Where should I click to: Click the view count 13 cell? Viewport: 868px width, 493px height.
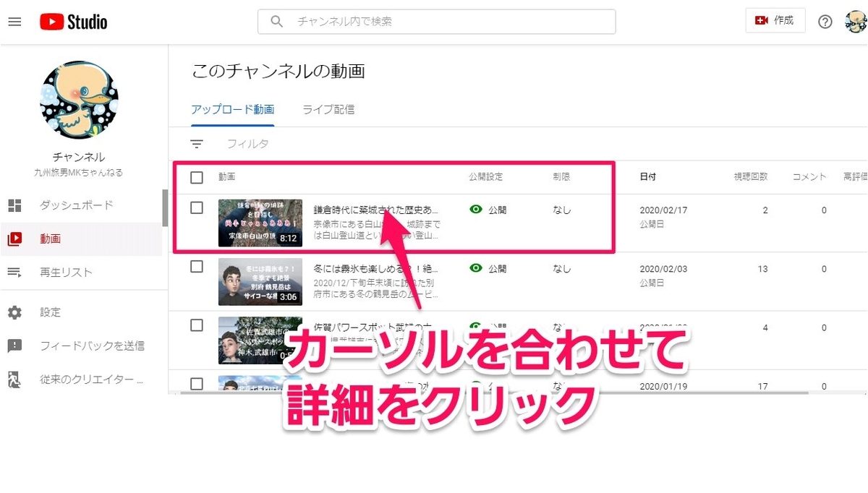(762, 269)
